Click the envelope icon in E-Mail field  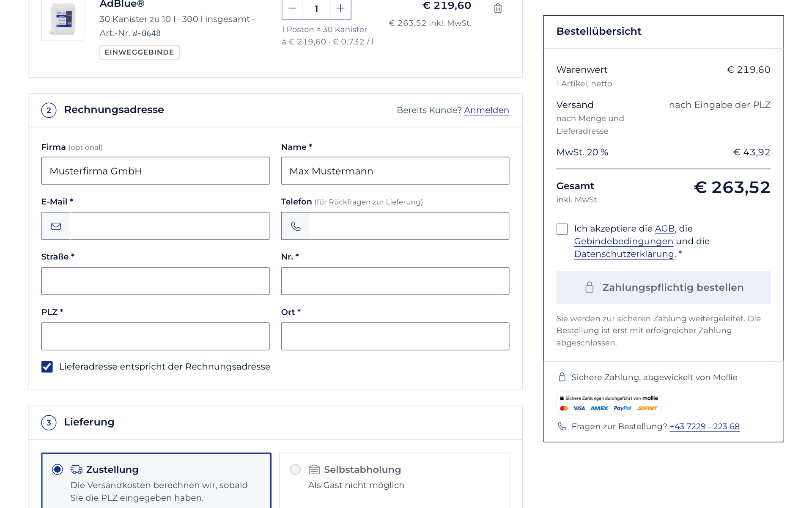point(56,226)
